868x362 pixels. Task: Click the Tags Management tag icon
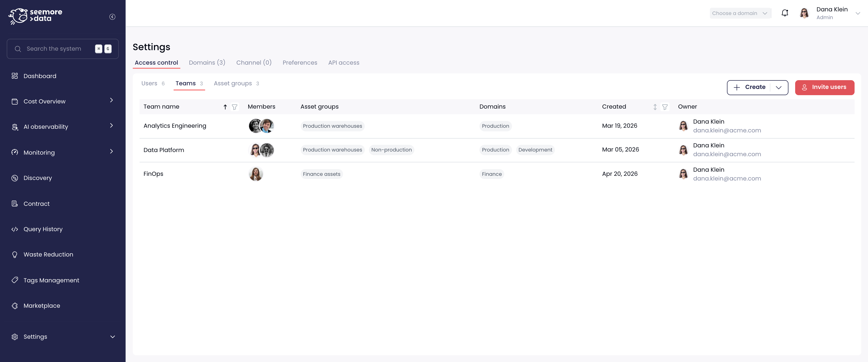click(x=14, y=280)
